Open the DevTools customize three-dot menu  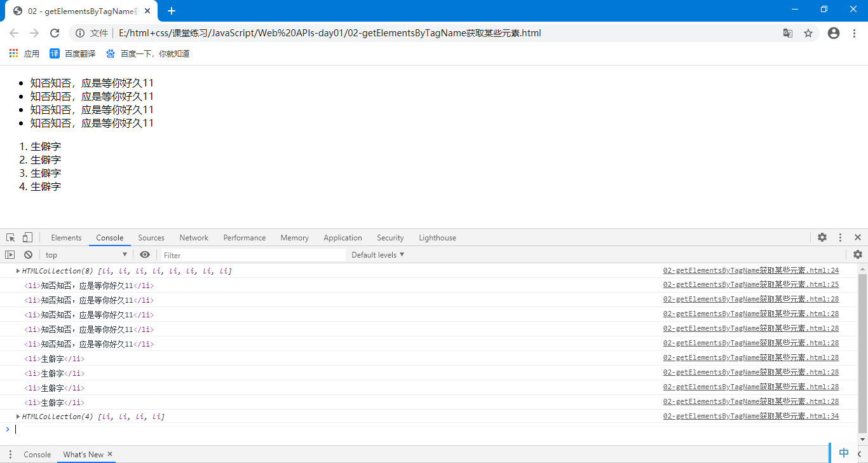pyautogui.click(x=840, y=237)
